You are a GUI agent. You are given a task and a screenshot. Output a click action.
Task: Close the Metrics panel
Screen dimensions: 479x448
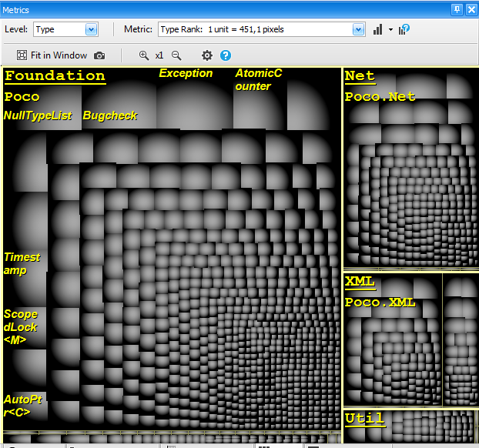click(471, 10)
